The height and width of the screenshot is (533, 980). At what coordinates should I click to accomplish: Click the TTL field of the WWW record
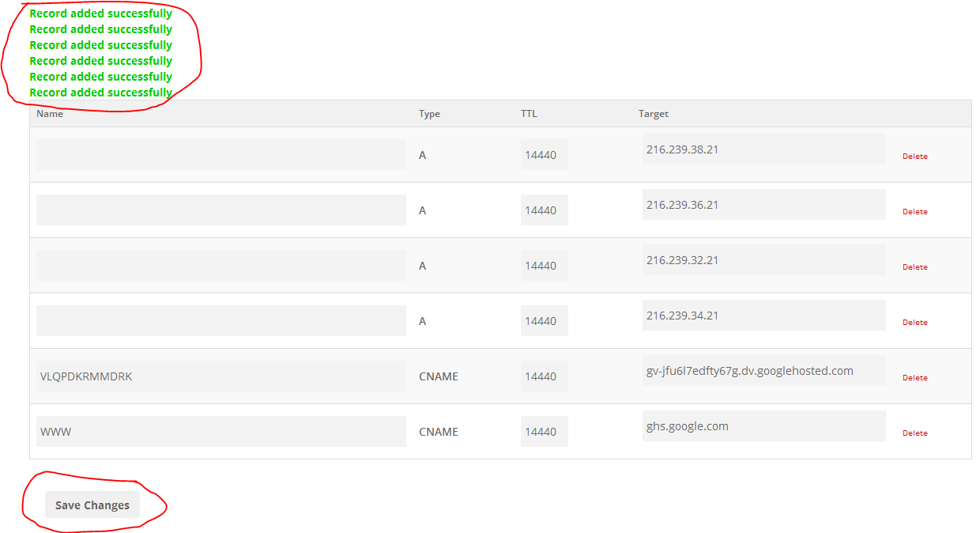[544, 432]
